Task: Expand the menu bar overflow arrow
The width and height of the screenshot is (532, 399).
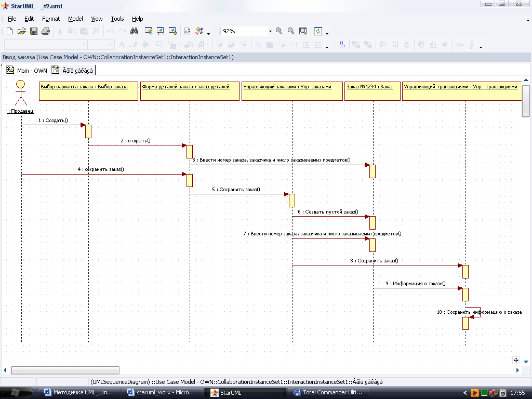Action: click(x=528, y=20)
